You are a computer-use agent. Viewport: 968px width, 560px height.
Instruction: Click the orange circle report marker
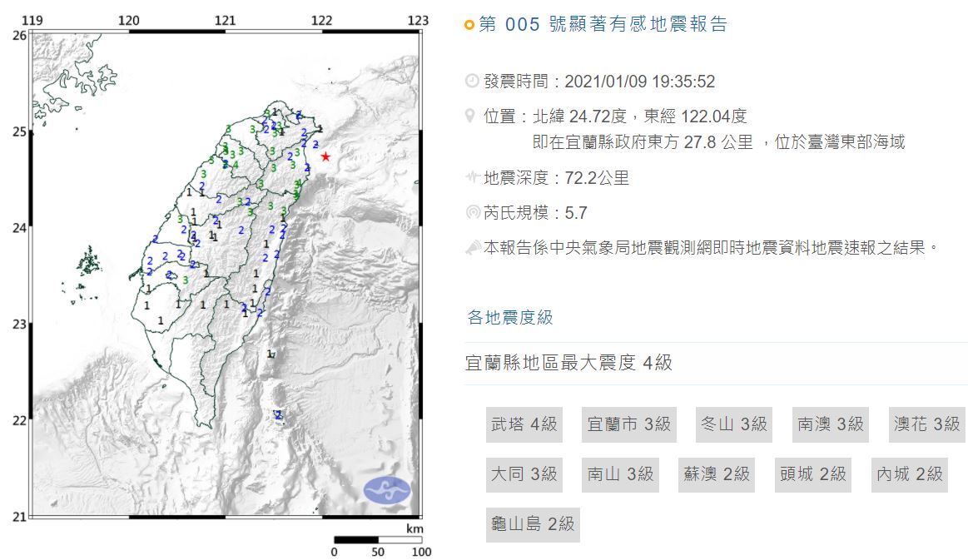pos(469,25)
